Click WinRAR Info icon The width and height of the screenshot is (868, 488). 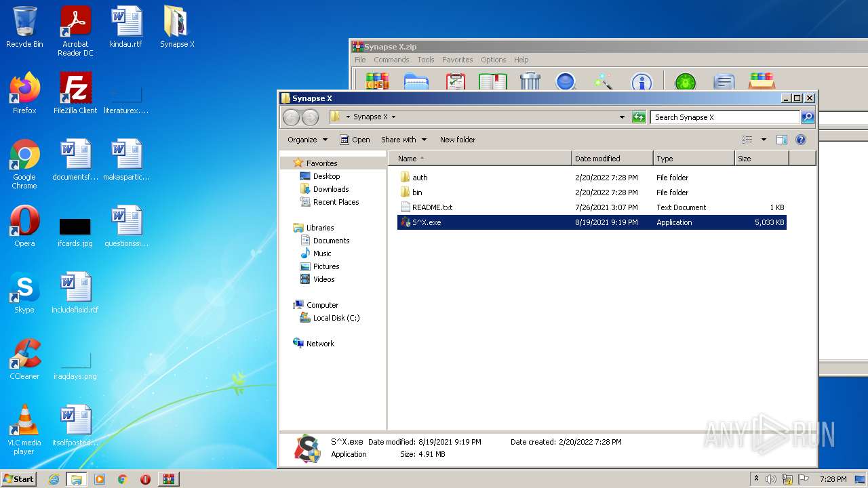click(x=642, y=81)
